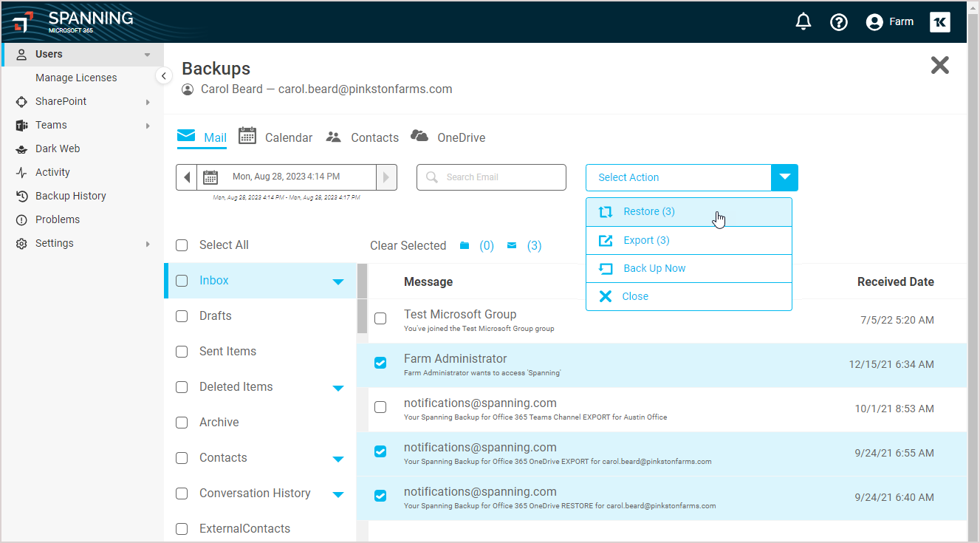Screen dimensions: 980x543
Task: Check the Conversation History folder checkbox
Action: point(182,494)
